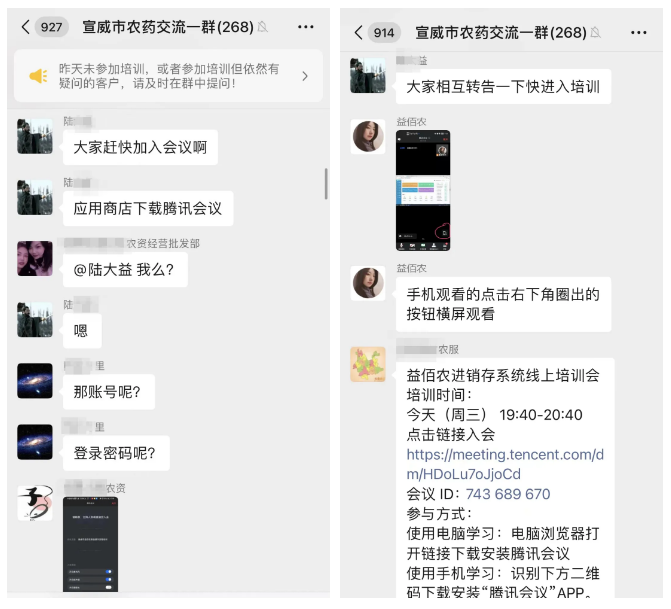Open the dark settings screenshot thumbnail
Image resolution: width=671 pixels, height=609 pixels.
[90, 544]
